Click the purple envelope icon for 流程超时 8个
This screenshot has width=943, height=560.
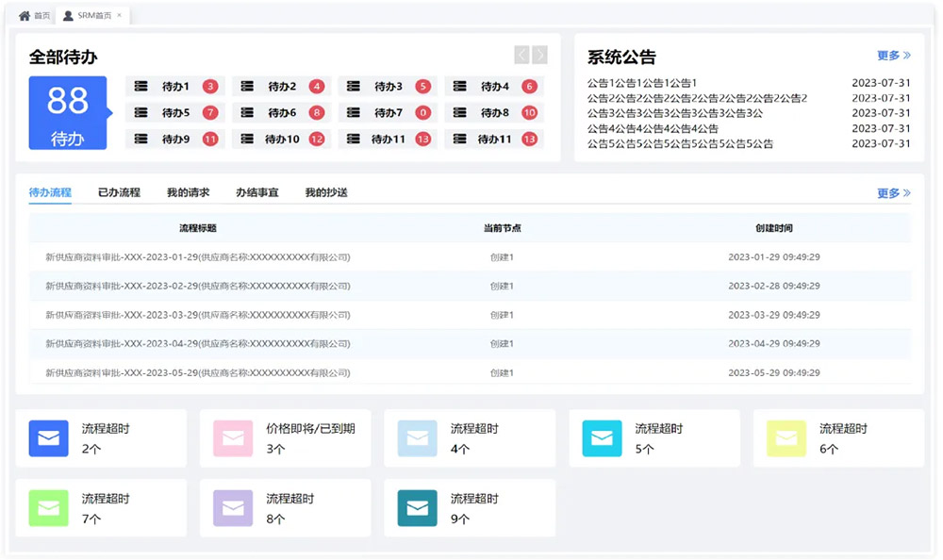[233, 508]
